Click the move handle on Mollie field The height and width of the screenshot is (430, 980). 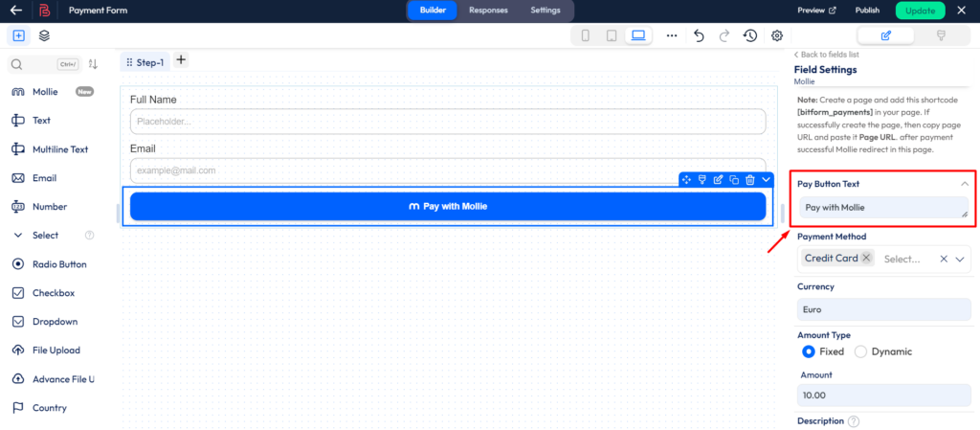(x=686, y=180)
